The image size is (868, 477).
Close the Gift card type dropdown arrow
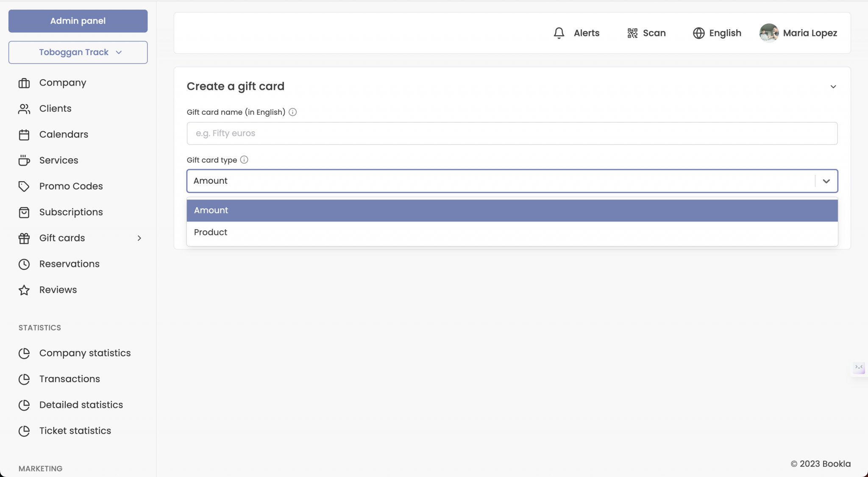click(826, 181)
